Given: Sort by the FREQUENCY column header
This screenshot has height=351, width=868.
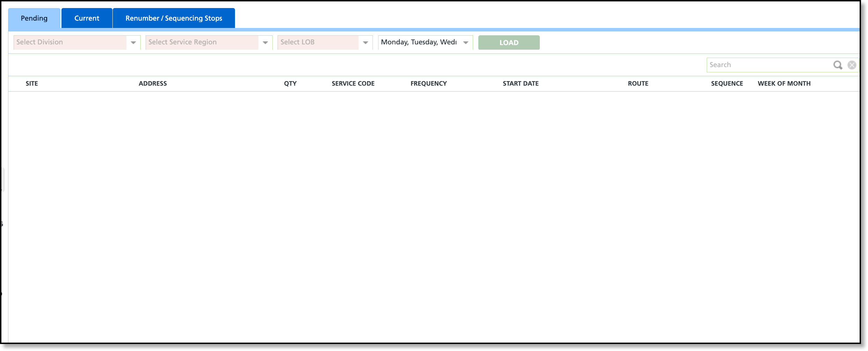Looking at the screenshot, I should pos(429,84).
